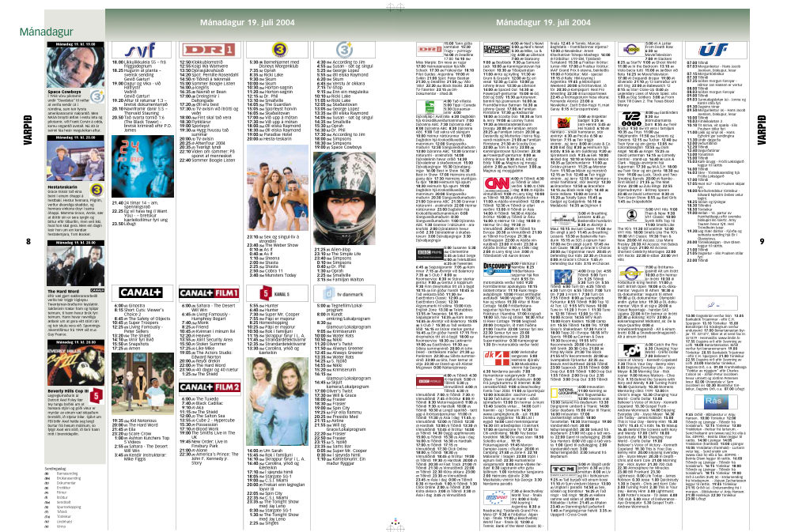The image size is (791, 532).
Task: Click the TV3 badge beside Hestateskarin
Action: tap(97, 190)
